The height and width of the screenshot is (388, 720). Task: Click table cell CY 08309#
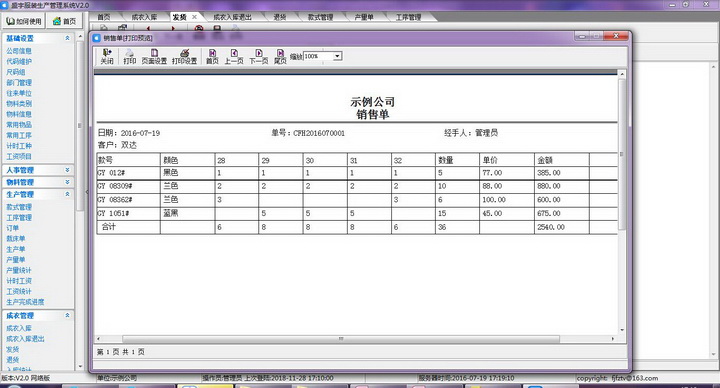click(128, 186)
